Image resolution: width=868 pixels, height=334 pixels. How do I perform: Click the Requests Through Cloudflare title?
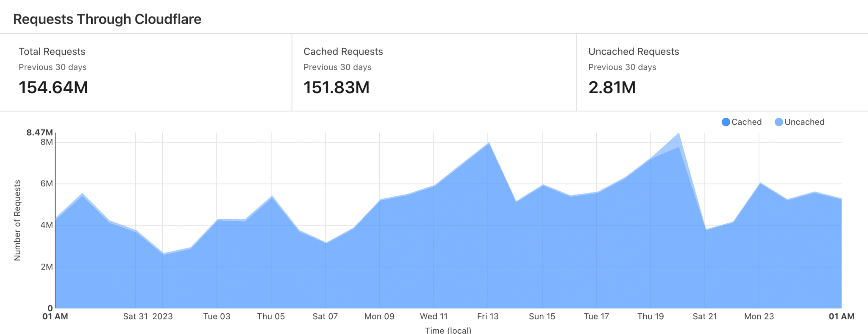pos(107,19)
